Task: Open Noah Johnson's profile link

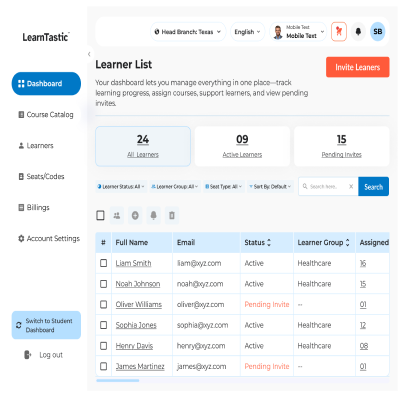Action: (x=138, y=284)
